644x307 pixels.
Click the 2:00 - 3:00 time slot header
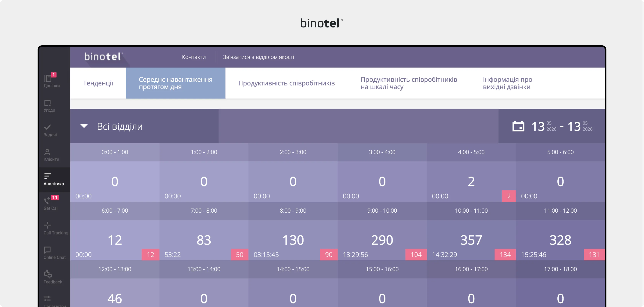click(293, 152)
